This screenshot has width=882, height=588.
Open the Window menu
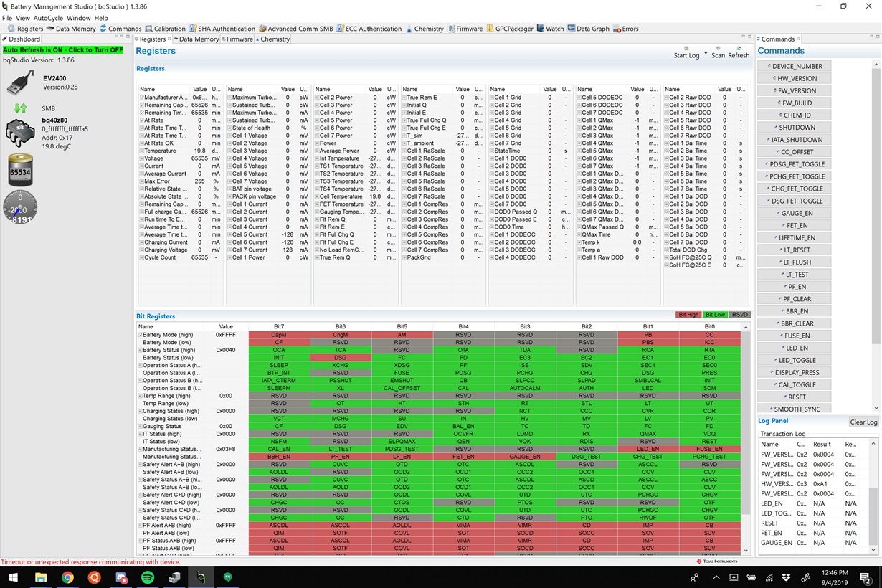79,18
